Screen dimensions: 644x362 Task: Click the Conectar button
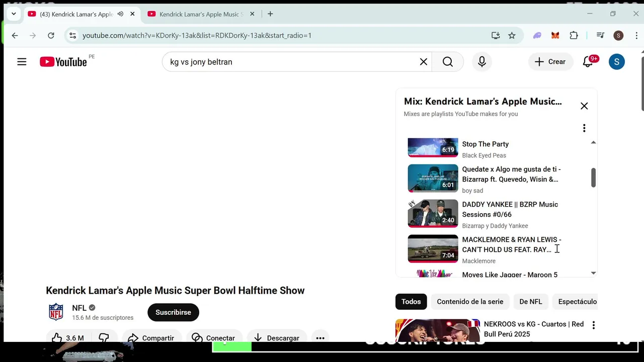pos(214,338)
